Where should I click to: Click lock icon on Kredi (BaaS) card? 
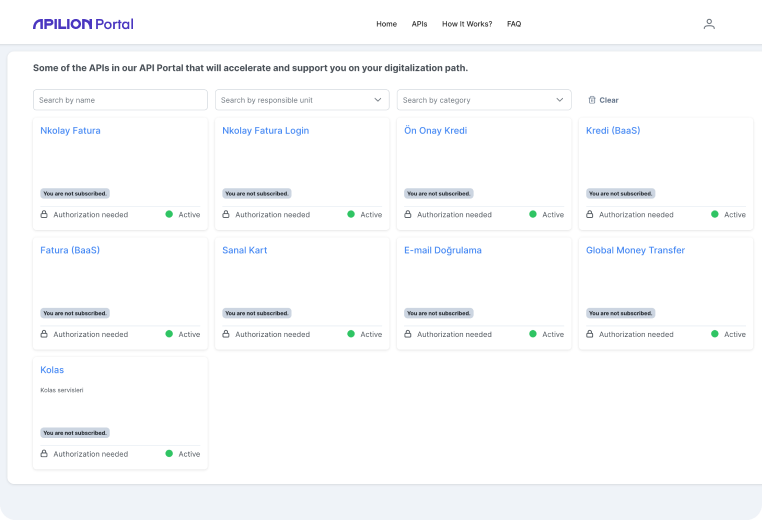pos(589,214)
